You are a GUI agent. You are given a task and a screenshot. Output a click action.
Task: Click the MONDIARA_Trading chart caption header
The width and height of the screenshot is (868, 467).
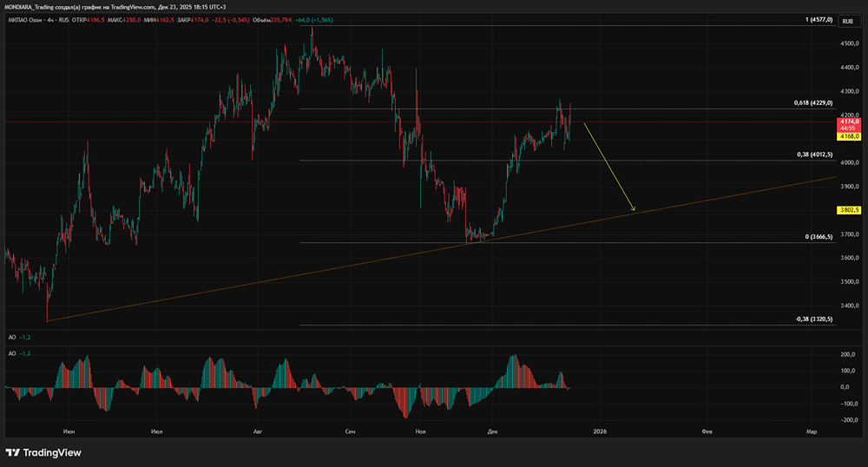pyautogui.click(x=115, y=7)
